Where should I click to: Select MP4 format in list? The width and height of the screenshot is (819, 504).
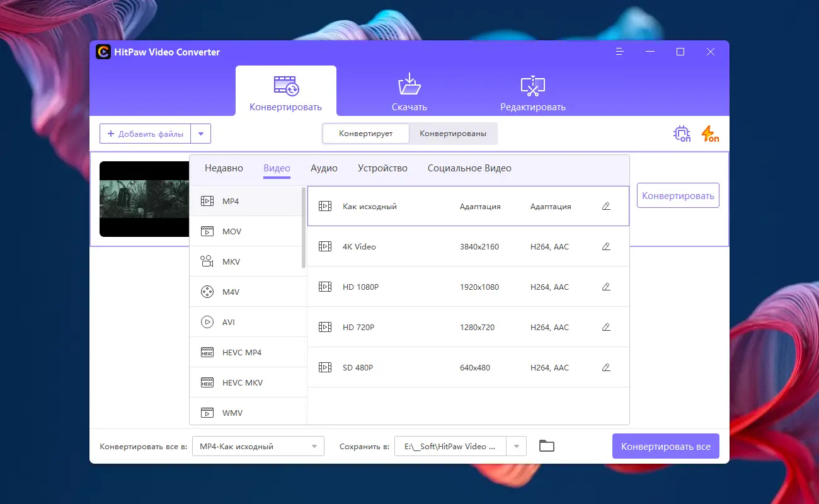[x=246, y=201]
